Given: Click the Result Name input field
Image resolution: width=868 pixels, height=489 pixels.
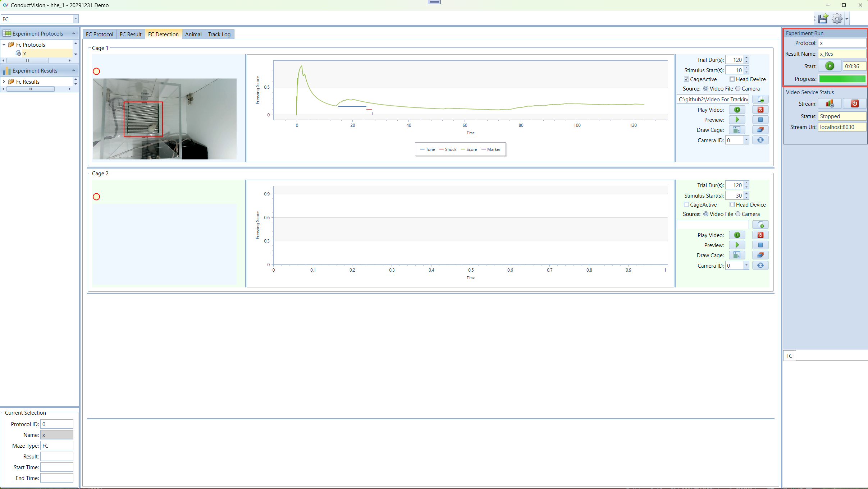Looking at the screenshot, I should 842,54.
